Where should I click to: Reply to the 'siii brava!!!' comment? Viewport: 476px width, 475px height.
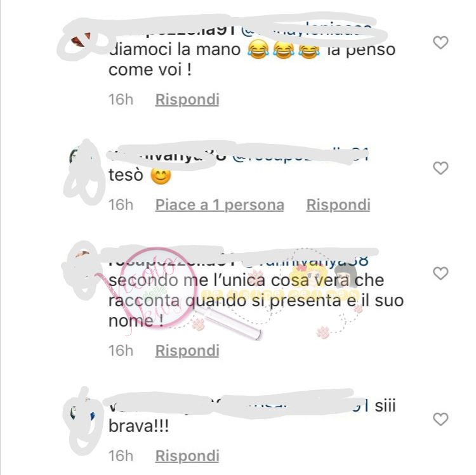187,456
